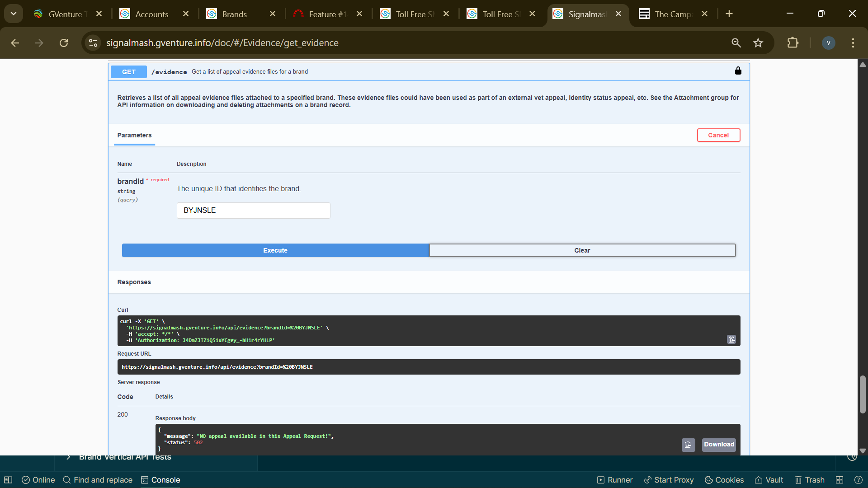The image size is (868, 488).
Task: Open site information icon beside URL
Action: [x=93, y=43]
